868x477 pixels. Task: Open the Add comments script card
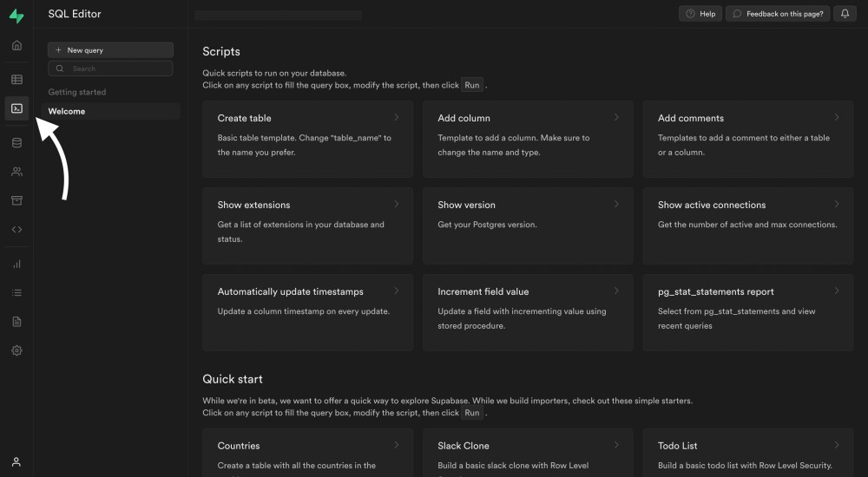[x=748, y=139]
